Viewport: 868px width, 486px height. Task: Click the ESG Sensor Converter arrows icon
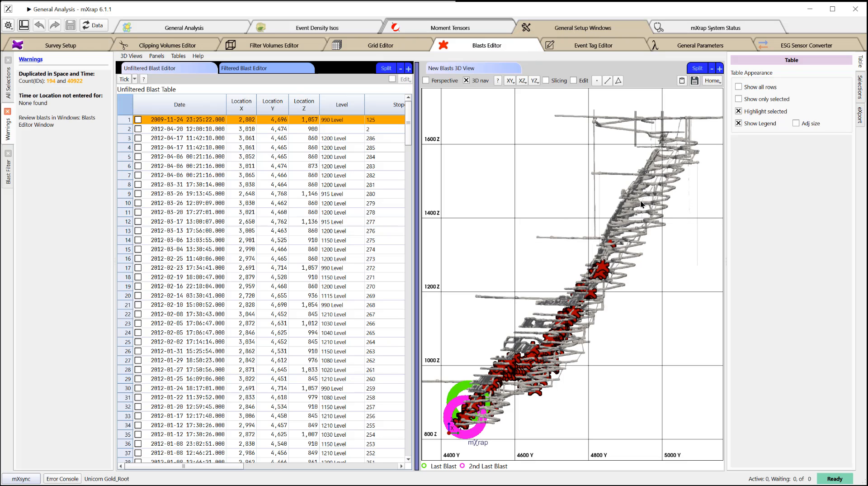(x=763, y=45)
